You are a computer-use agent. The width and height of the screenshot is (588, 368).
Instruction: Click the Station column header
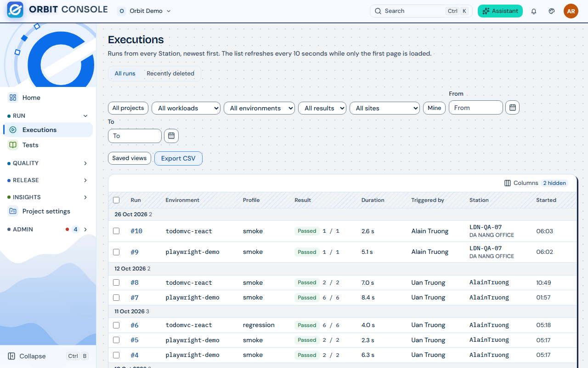click(479, 200)
